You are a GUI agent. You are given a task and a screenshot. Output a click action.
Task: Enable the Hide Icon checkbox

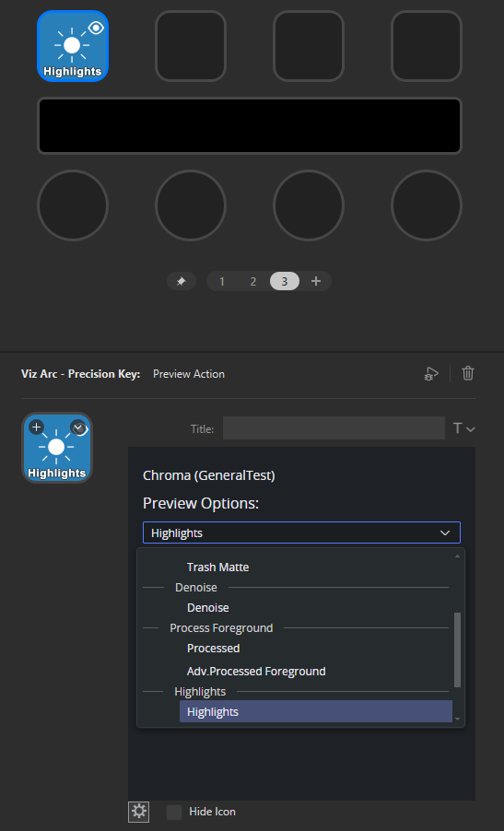coord(174,812)
